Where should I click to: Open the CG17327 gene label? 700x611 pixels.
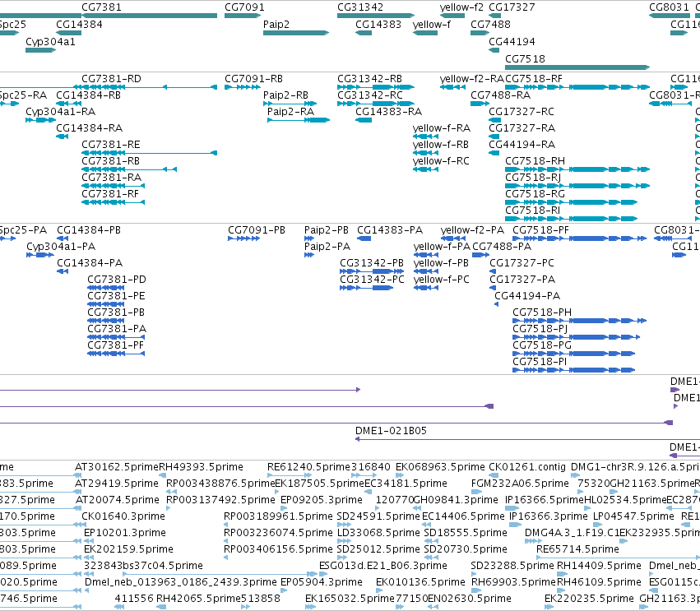coord(512,7)
